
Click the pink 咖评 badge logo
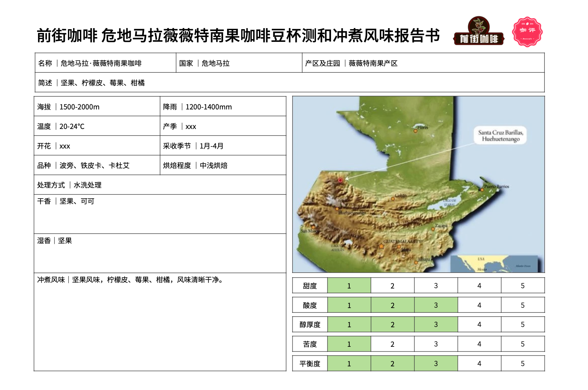tap(527, 32)
